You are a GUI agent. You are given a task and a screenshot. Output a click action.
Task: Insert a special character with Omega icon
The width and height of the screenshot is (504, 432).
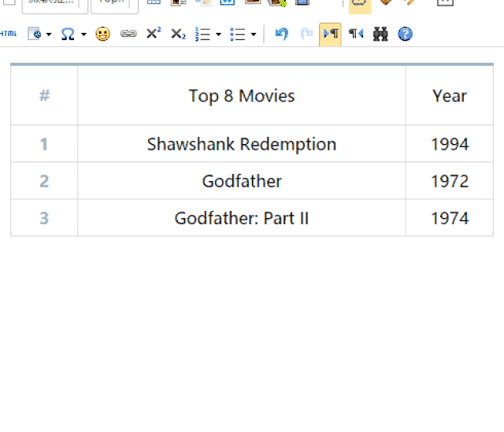click(x=69, y=34)
